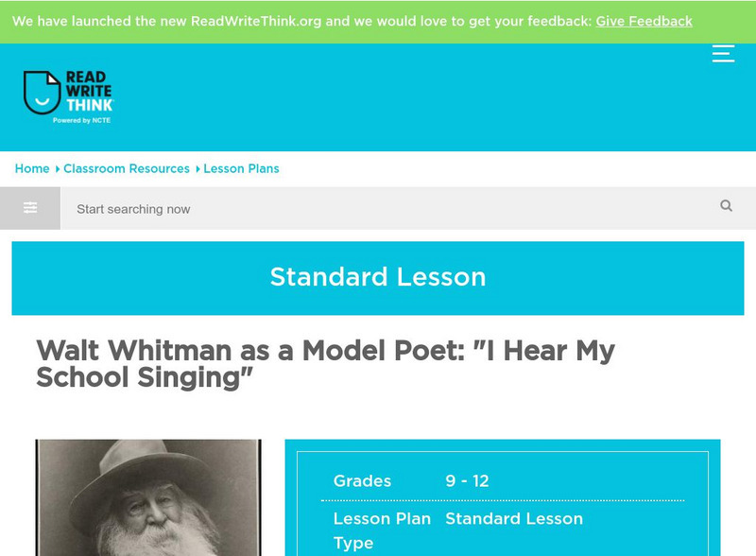The width and height of the screenshot is (756, 556).
Task: Click the Lesson Plan Type label
Action: (x=381, y=530)
